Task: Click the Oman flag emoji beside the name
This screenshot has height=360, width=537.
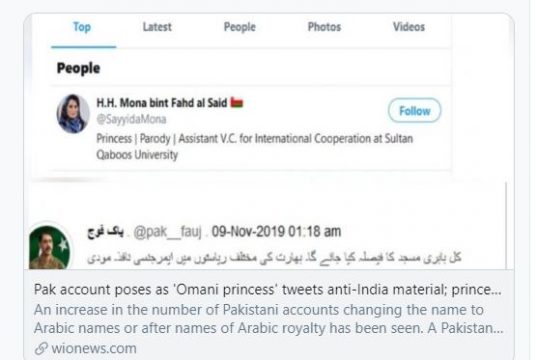Action: [x=237, y=102]
